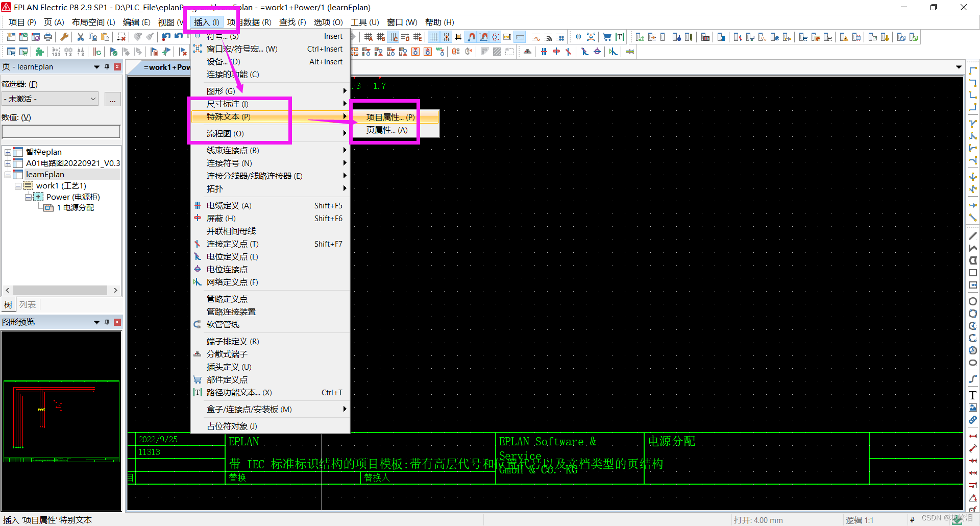Image resolution: width=980 pixels, height=526 pixels.
Task: Click the Ellipse drawing tool
Action: point(973,363)
